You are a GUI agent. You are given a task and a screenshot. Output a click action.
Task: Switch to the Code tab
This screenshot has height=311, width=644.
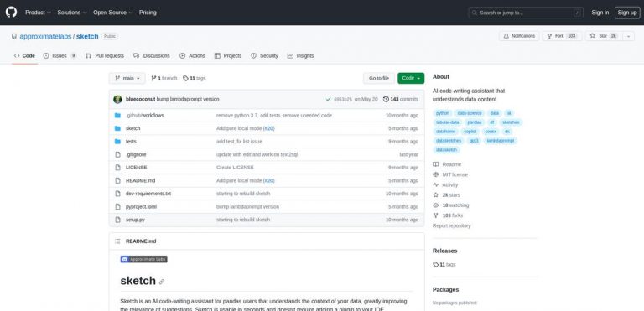point(24,56)
